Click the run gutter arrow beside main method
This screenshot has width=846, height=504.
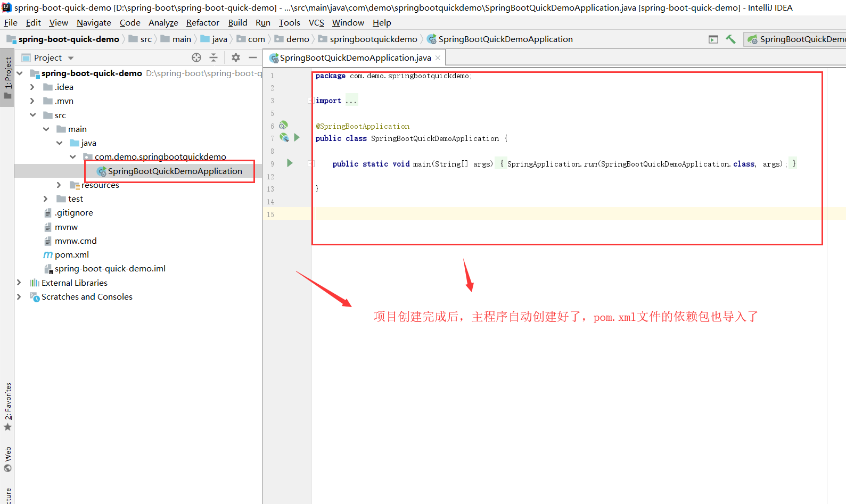(290, 163)
